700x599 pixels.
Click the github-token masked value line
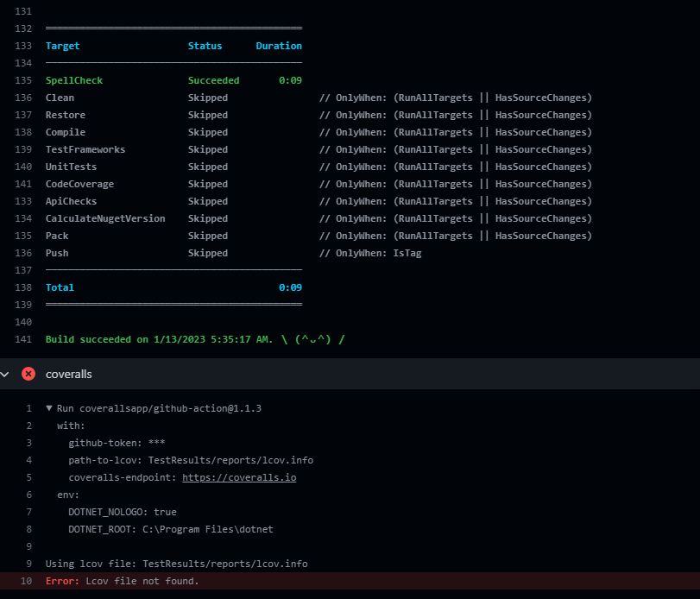[x=117, y=443]
